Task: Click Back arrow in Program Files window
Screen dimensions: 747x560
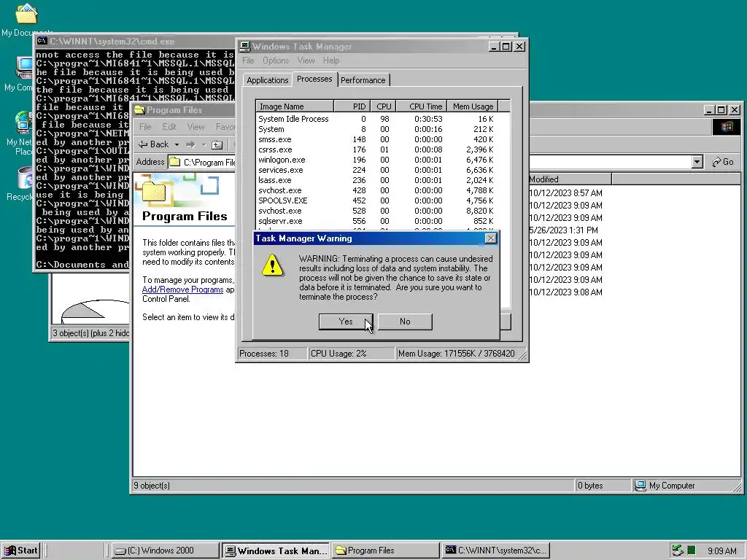Action: click(153, 144)
